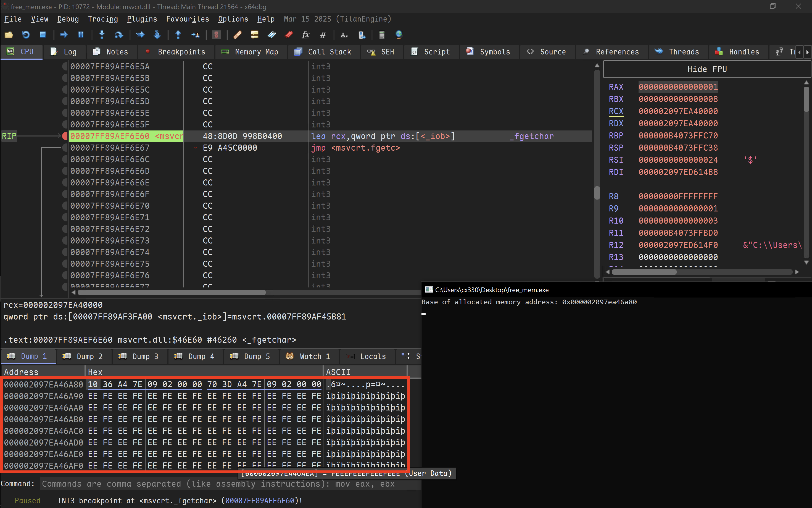Image resolution: width=812 pixels, height=508 pixels.
Task: Toggle breakpoint bullet at 00007FF89AEF6E6C
Action: (x=65, y=159)
